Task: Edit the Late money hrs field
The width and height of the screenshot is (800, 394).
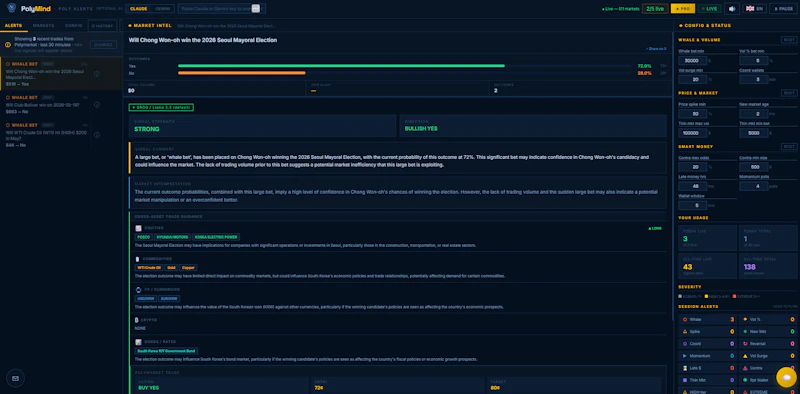Action: pos(692,186)
